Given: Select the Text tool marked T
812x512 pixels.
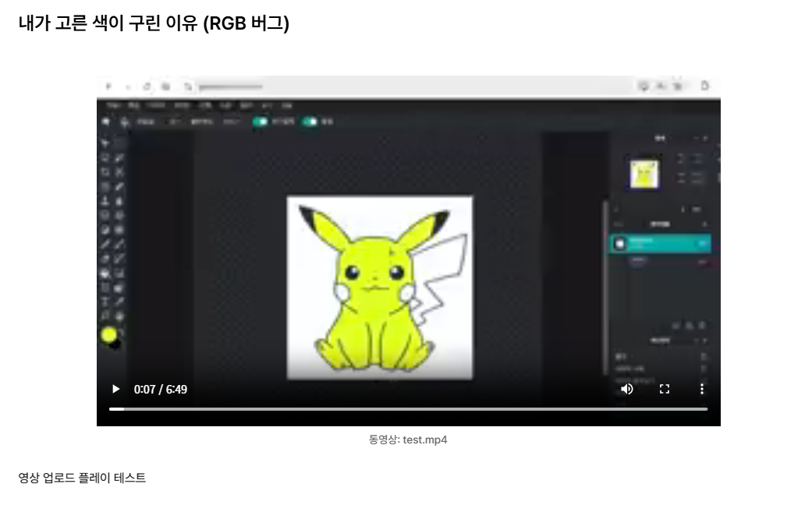Looking at the screenshot, I should coord(105,302).
